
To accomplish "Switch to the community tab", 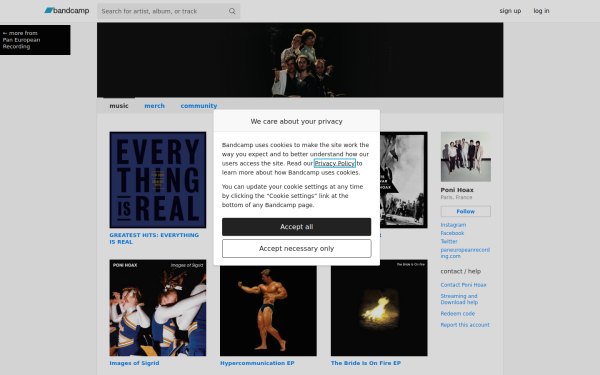I will click(199, 106).
